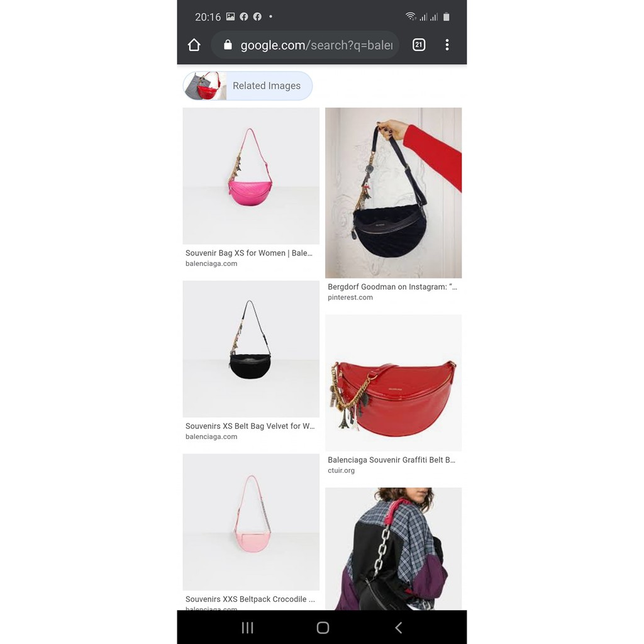Open the light pink XXS Beltpack image
Screen dimensions: 644x644
coord(251,522)
